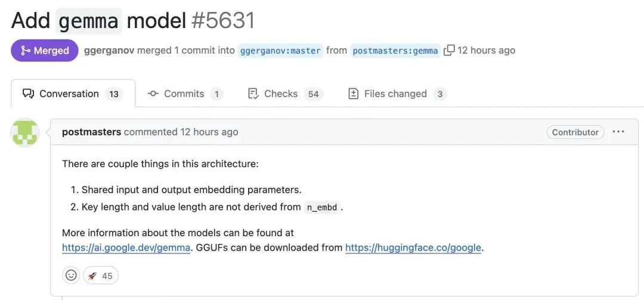The image size is (644, 300).
Task: Switch to the Commits tab
Action: [x=185, y=94]
